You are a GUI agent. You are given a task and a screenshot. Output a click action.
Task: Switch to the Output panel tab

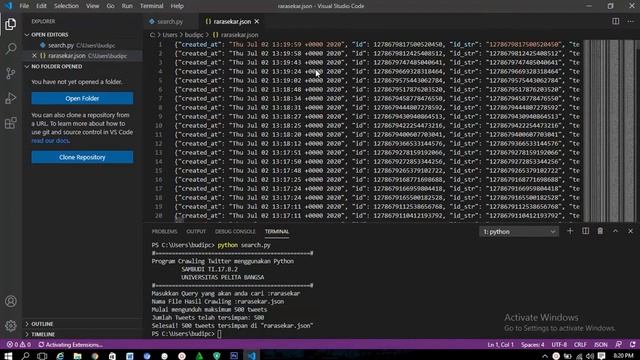point(196,231)
